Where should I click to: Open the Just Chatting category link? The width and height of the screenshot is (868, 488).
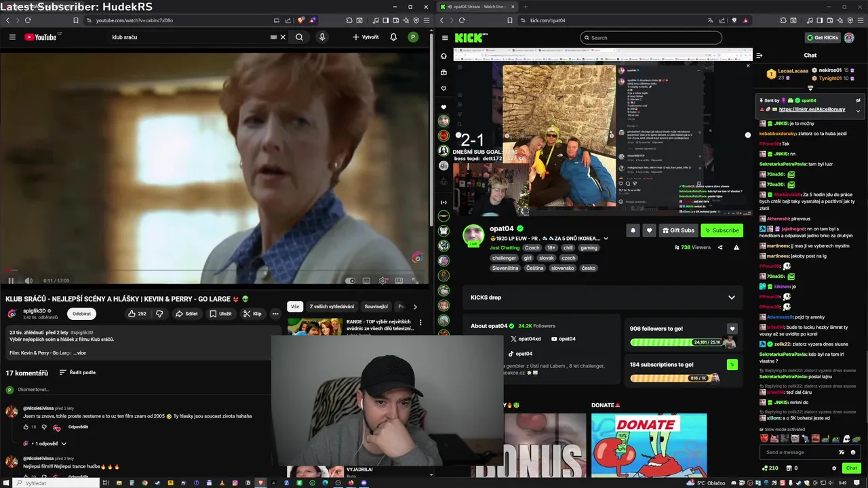pyautogui.click(x=505, y=248)
